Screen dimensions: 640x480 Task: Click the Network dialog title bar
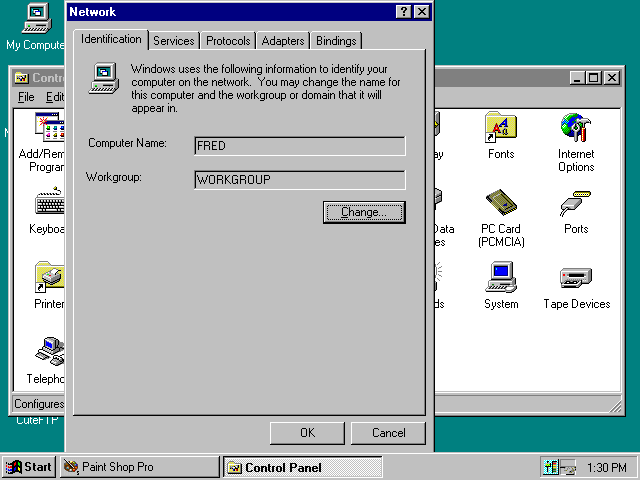click(x=231, y=12)
